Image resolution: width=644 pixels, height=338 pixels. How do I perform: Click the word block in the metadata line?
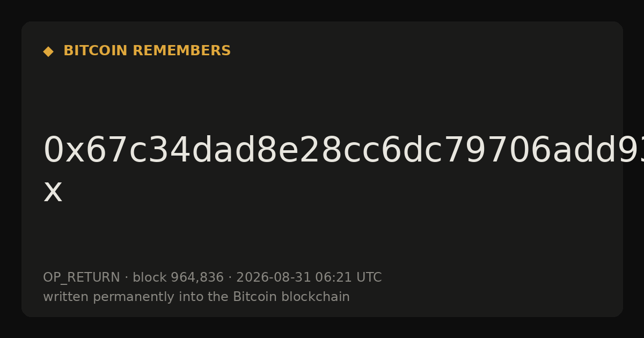tap(150, 278)
